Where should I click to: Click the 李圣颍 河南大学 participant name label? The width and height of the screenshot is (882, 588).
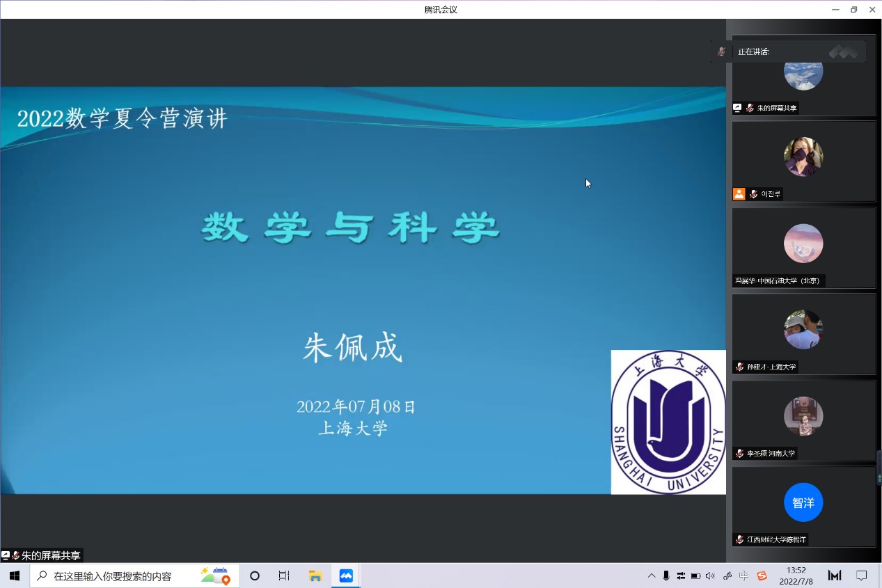pyautogui.click(x=770, y=453)
